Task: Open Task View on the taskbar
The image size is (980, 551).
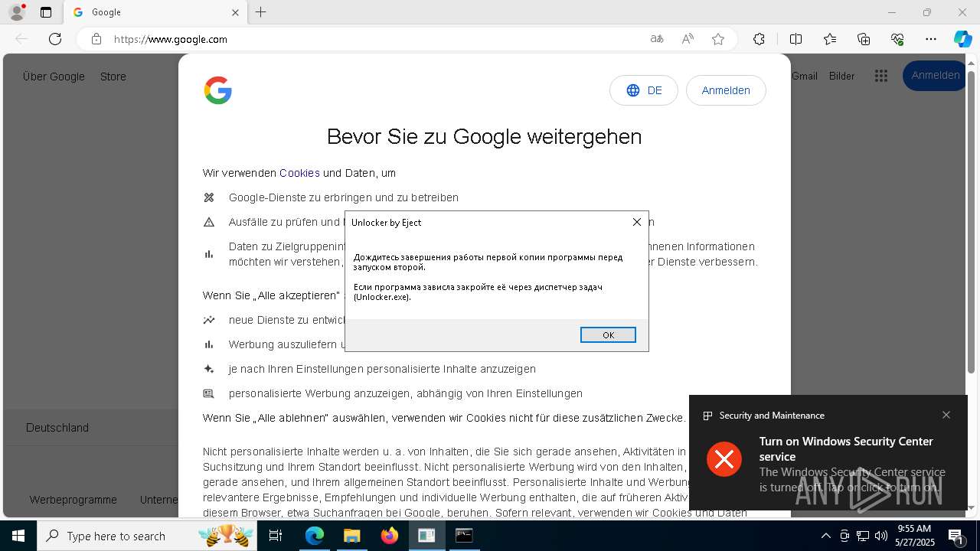Action: point(276,536)
